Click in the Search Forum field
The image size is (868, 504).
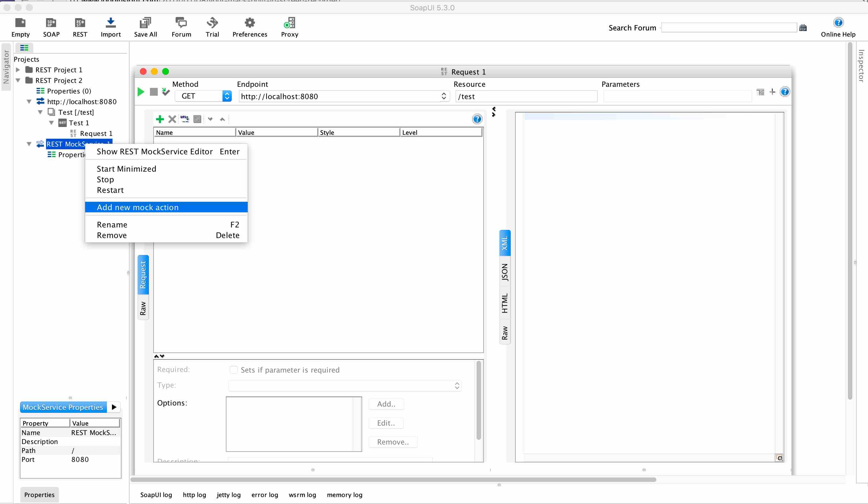pos(729,28)
